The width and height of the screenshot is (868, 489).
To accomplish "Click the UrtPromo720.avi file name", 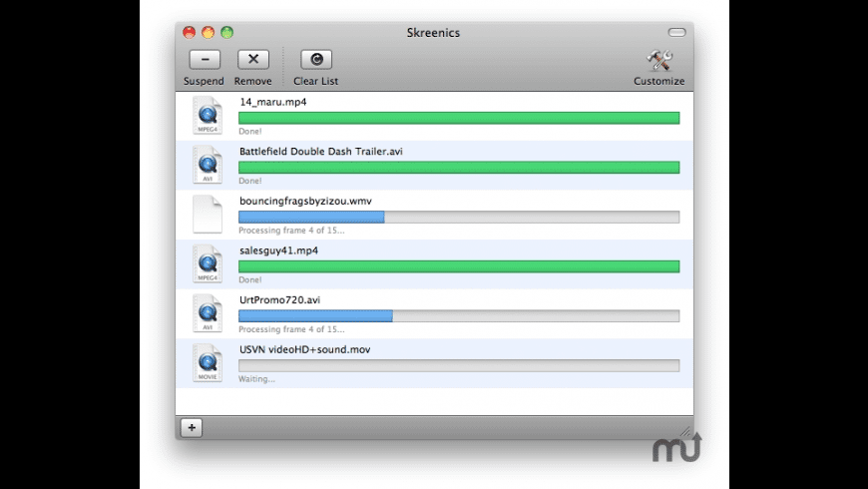I will click(279, 300).
